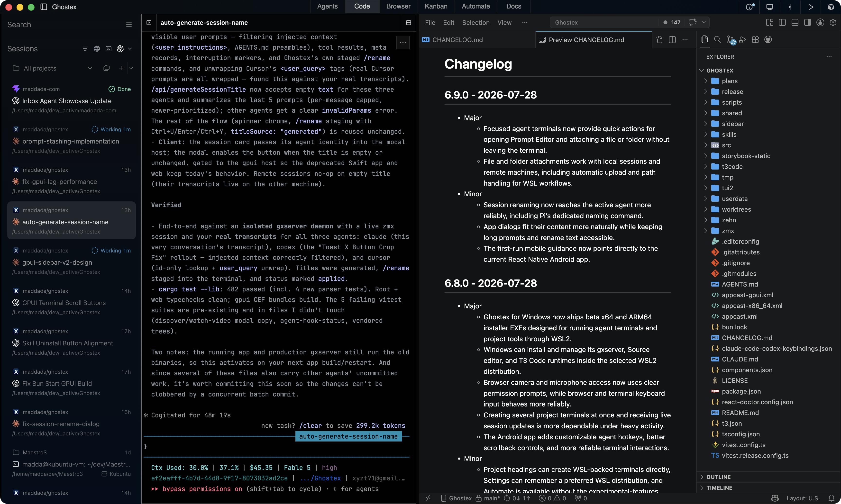Viewport: 841px width, 504px height.
Task: Open the Accounts profile icon
Action: [820, 22]
